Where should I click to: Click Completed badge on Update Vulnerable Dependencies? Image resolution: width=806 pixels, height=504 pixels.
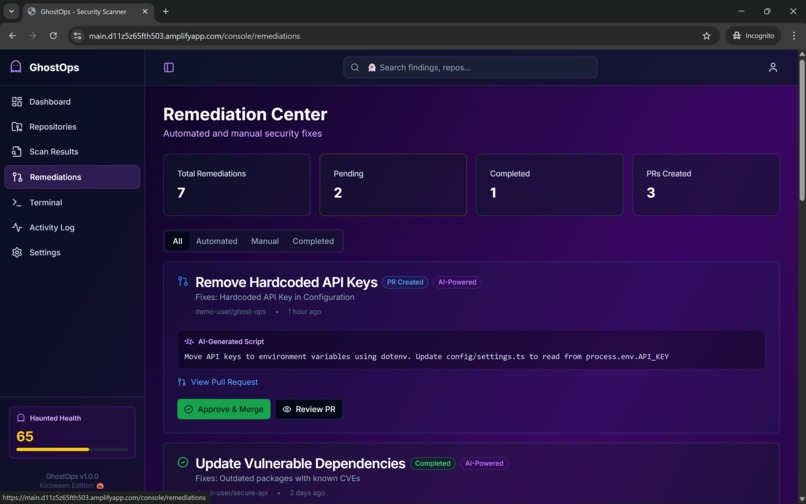tap(432, 463)
